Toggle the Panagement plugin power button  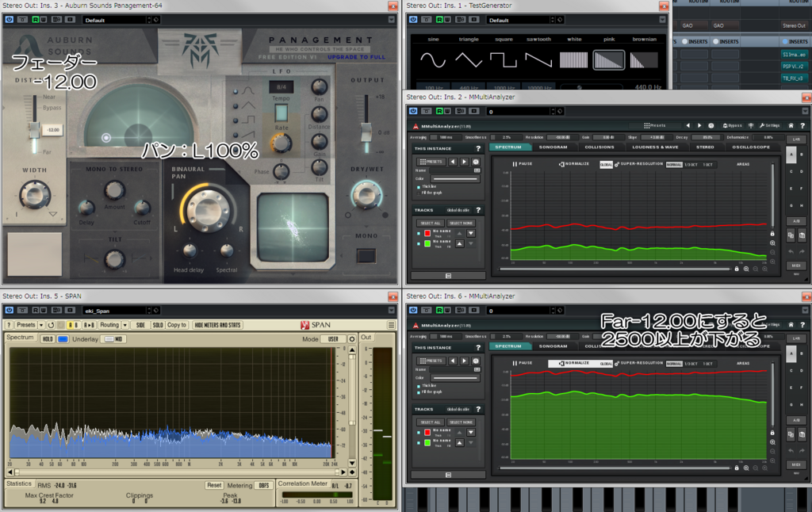(x=10, y=20)
